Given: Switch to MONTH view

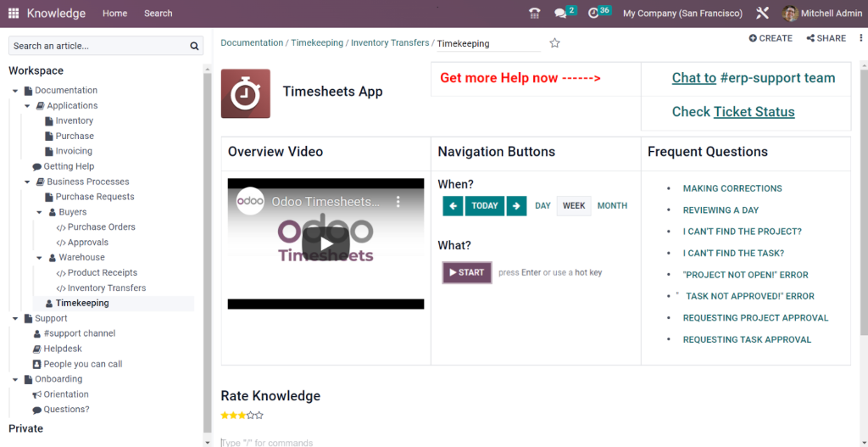Looking at the screenshot, I should pyautogui.click(x=612, y=206).
